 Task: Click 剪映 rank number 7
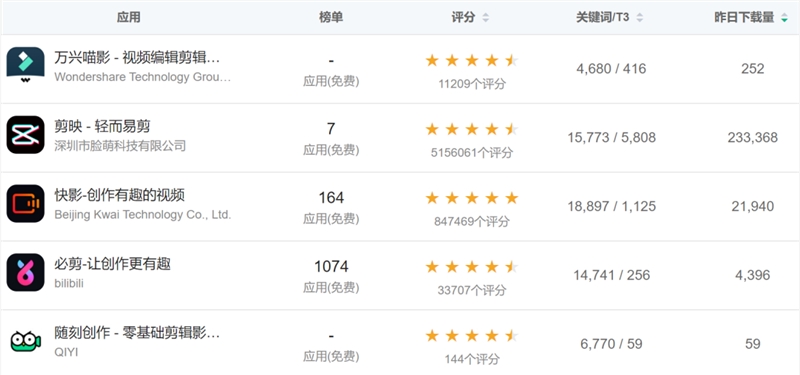click(331, 129)
